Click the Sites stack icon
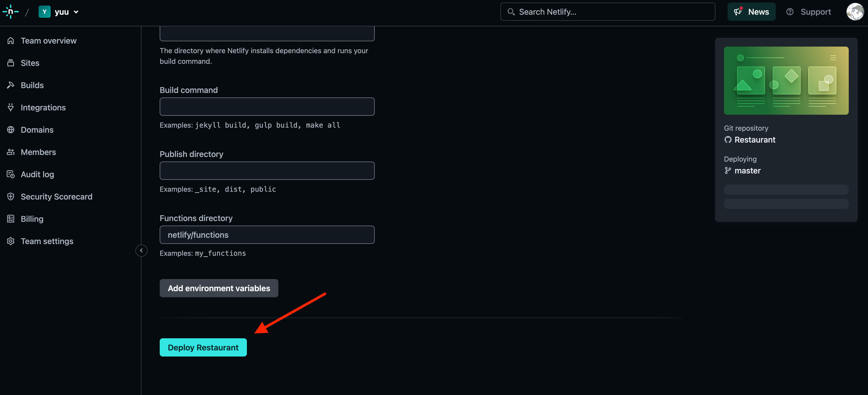This screenshot has width=868, height=395. tap(11, 63)
